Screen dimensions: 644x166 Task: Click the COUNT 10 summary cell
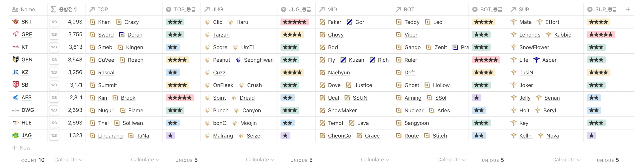[x=33, y=160]
